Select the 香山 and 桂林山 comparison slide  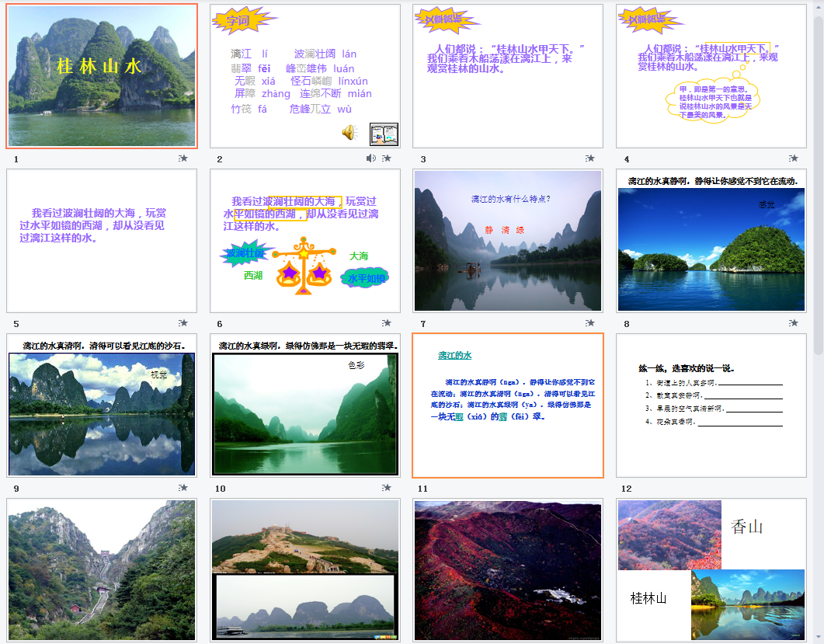click(711, 570)
